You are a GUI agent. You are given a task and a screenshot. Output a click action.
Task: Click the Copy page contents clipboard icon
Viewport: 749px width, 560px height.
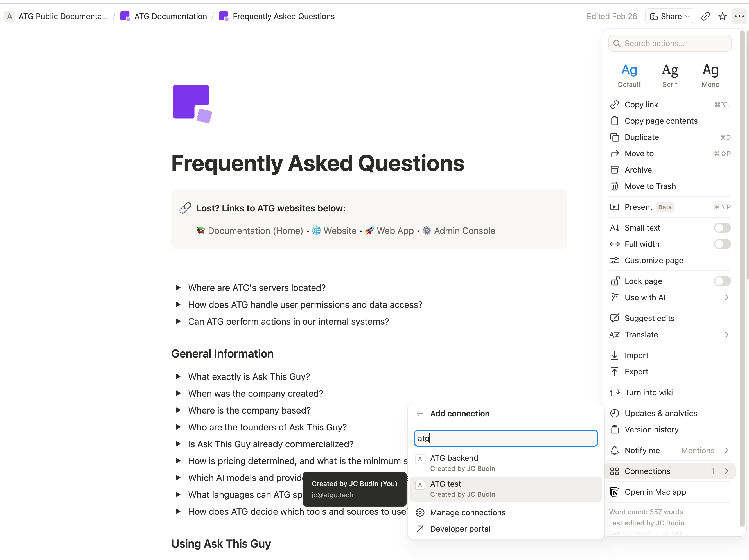pyautogui.click(x=614, y=121)
